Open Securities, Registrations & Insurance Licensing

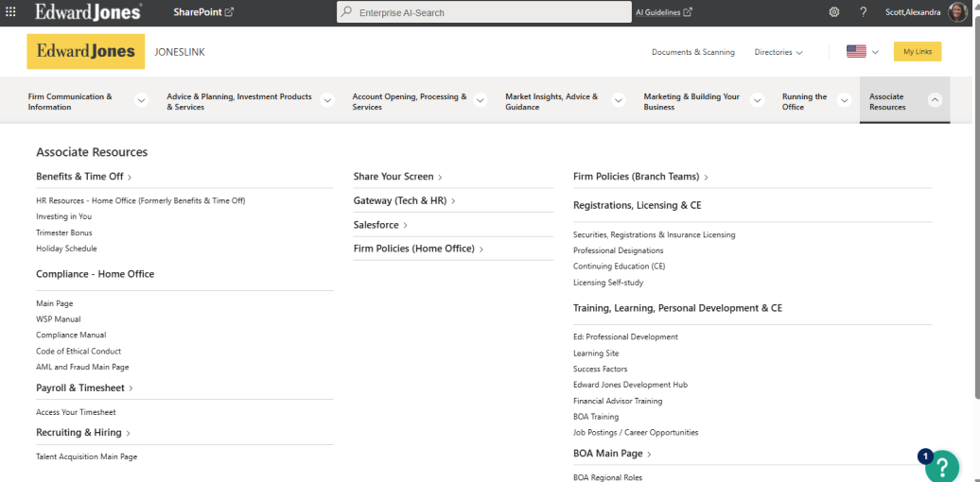655,234
